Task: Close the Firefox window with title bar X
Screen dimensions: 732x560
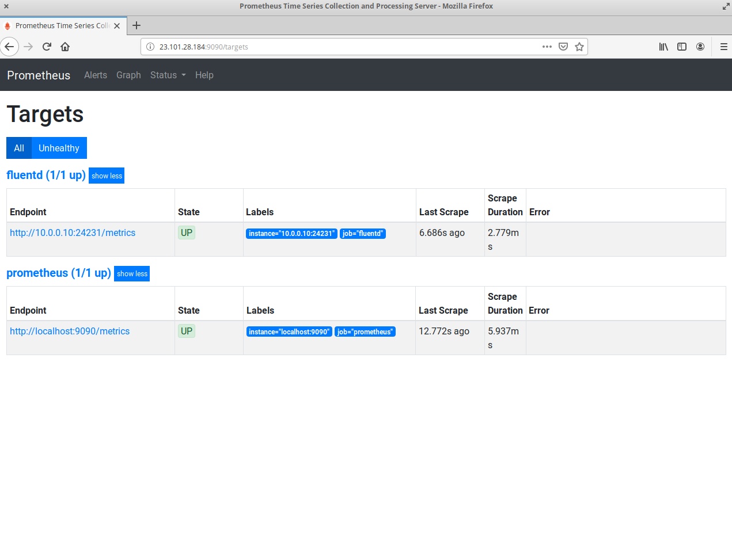Action: (6, 6)
